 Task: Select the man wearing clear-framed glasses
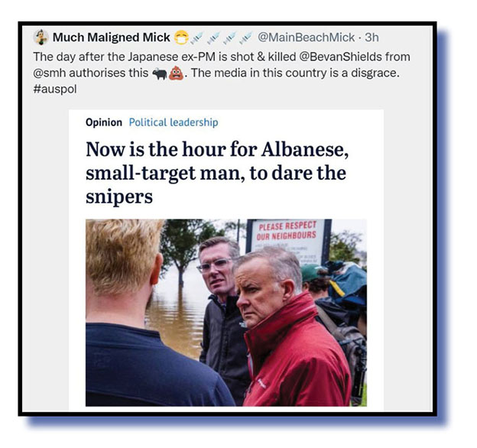(x=221, y=317)
